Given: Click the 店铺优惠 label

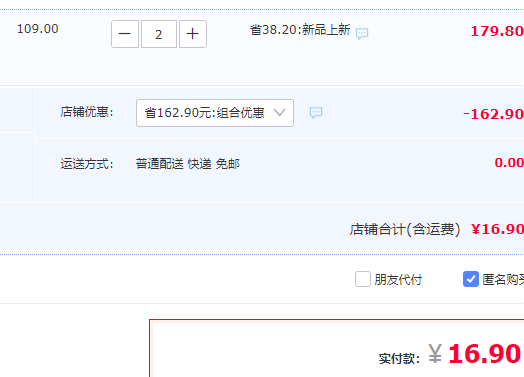Looking at the screenshot, I should click(x=87, y=112).
